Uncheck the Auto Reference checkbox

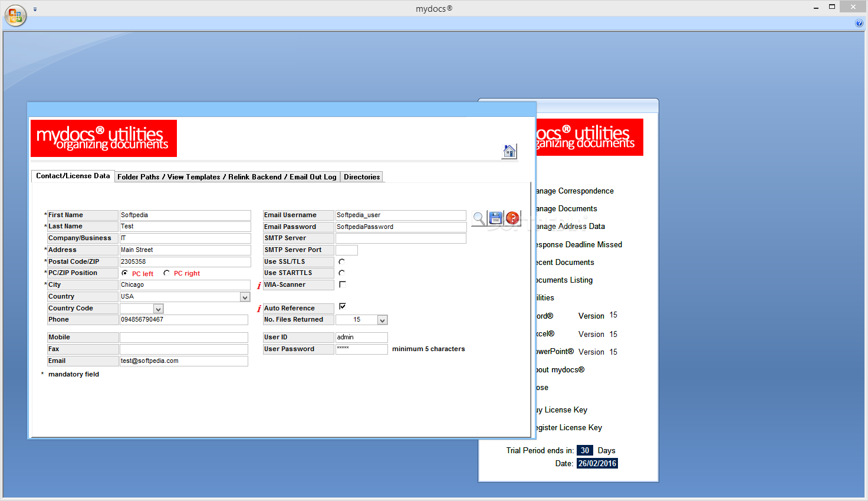click(x=343, y=306)
